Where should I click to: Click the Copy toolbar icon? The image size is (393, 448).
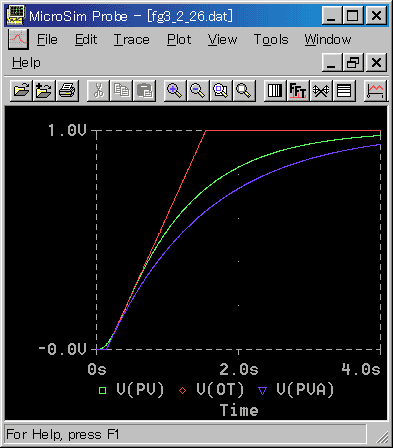(121, 90)
